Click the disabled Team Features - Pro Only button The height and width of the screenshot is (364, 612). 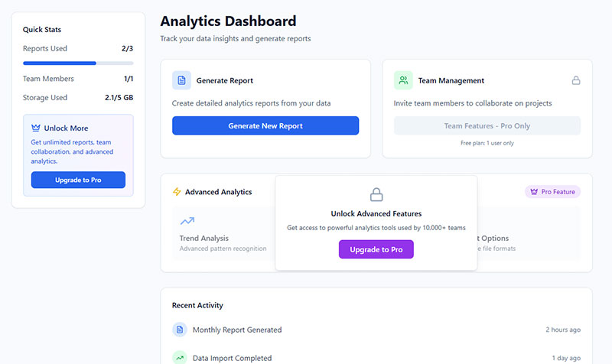coord(487,125)
